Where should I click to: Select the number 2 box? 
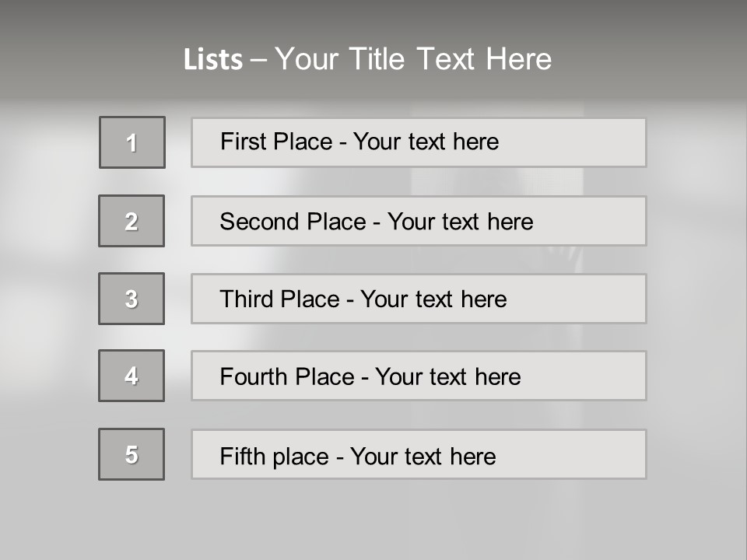132,221
